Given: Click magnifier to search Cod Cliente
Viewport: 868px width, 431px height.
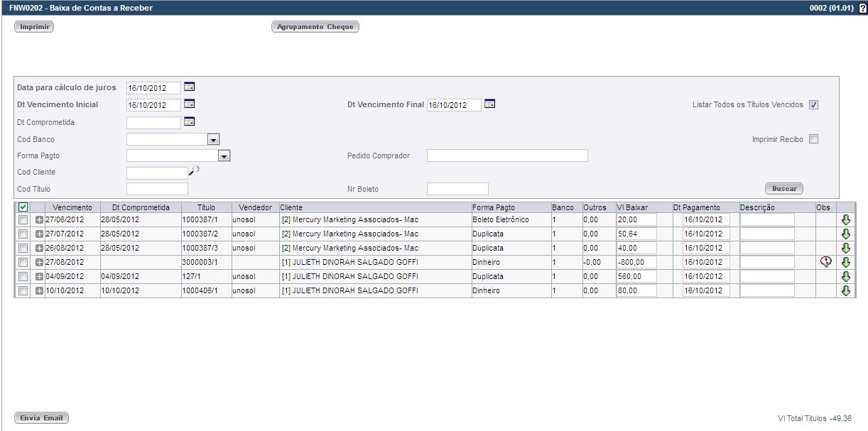Looking at the screenshot, I should point(194,171).
